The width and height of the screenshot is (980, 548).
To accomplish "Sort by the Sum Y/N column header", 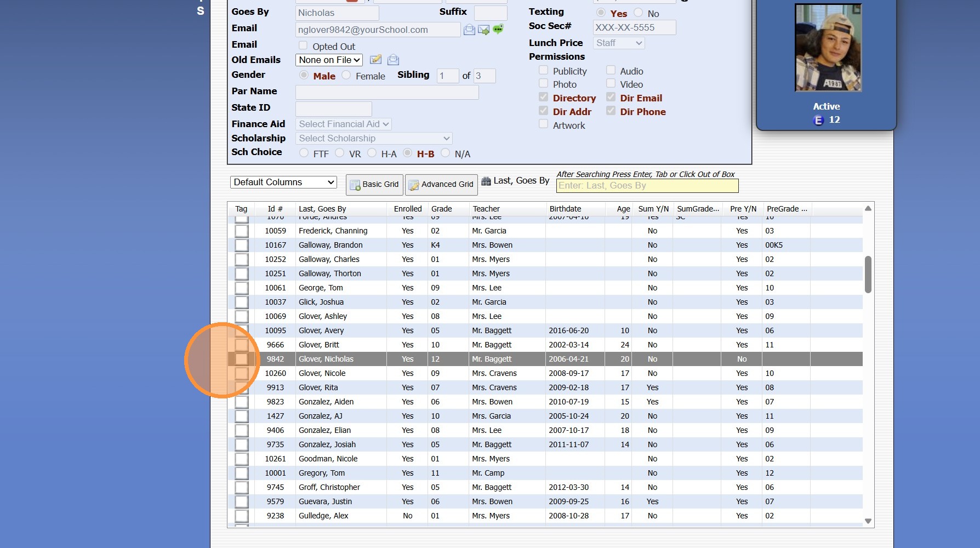I will coord(653,209).
